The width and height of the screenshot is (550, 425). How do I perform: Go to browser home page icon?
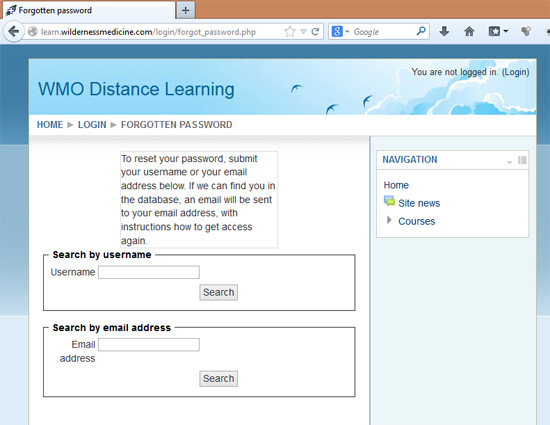[469, 32]
